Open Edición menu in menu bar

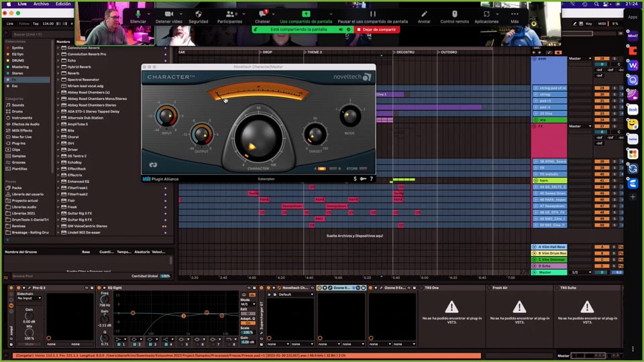point(63,4)
